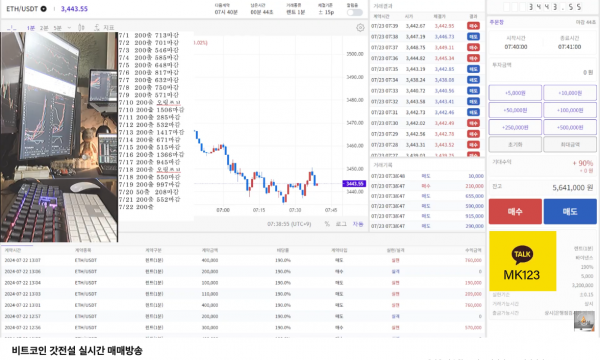This screenshot has height=360, width=600.
Task: Toggle the notification sound switch
Action: point(354,12)
